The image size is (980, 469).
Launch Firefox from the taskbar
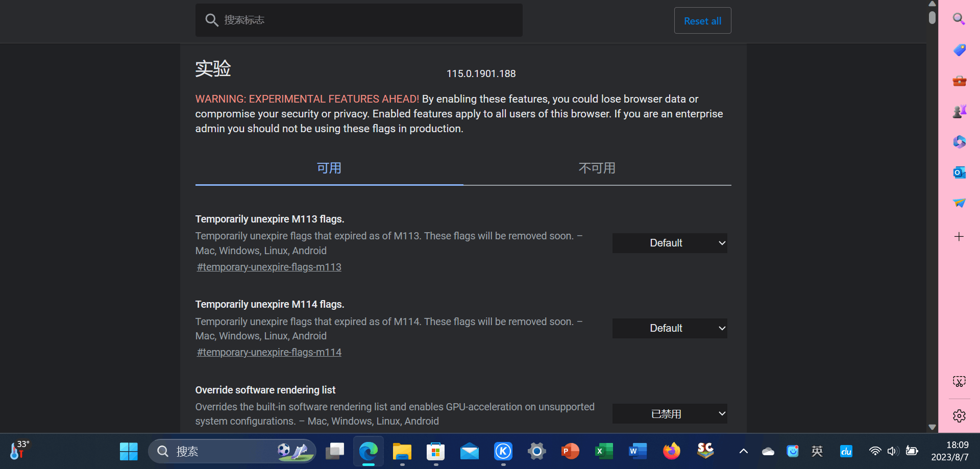click(672, 451)
